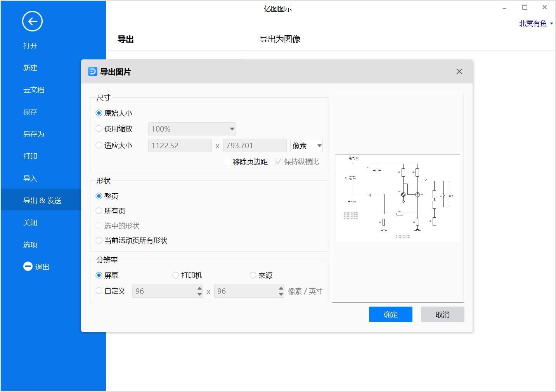556x392 pixels.
Task: Click the back arrow circle icon
Action: [x=32, y=21]
